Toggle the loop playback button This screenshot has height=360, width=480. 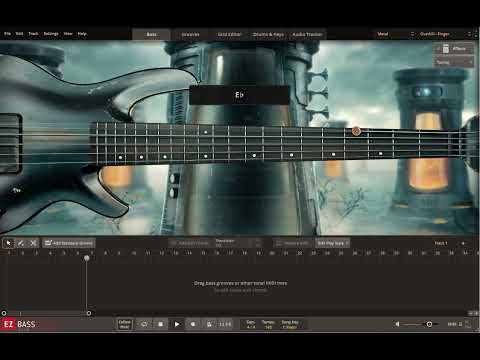pyautogui.click(x=144, y=324)
